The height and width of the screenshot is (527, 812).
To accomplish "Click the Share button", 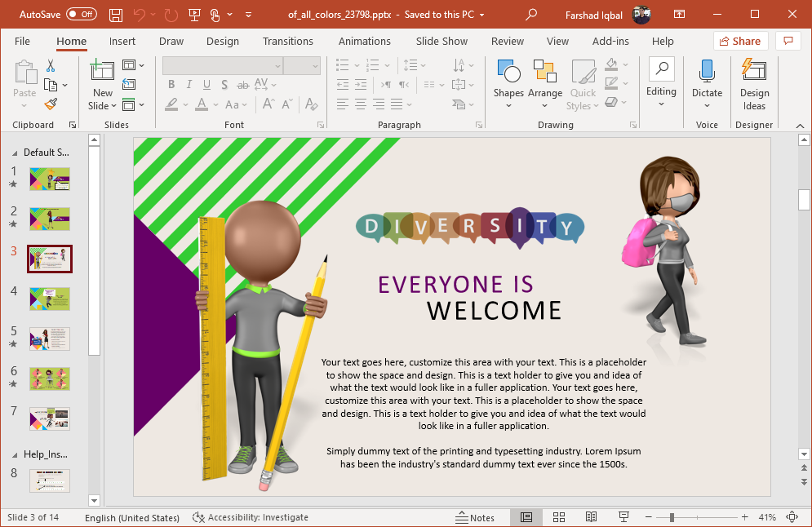I will 739,41.
